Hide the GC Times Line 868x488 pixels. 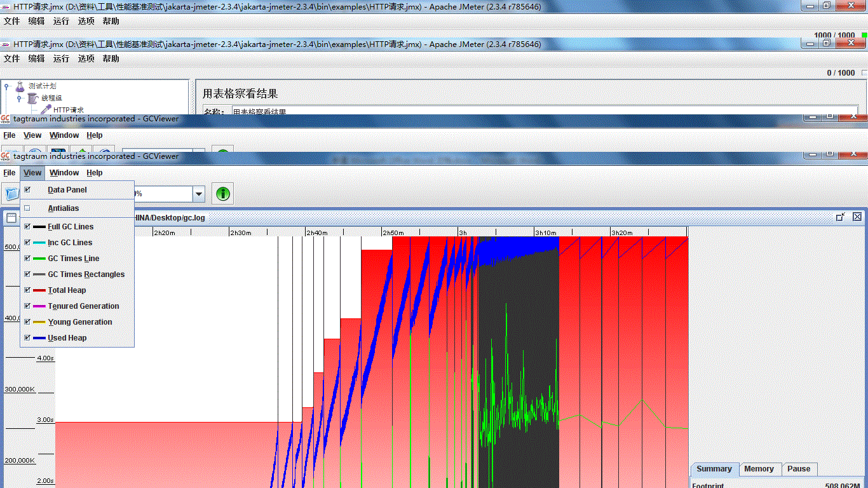[x=27, y=259]
